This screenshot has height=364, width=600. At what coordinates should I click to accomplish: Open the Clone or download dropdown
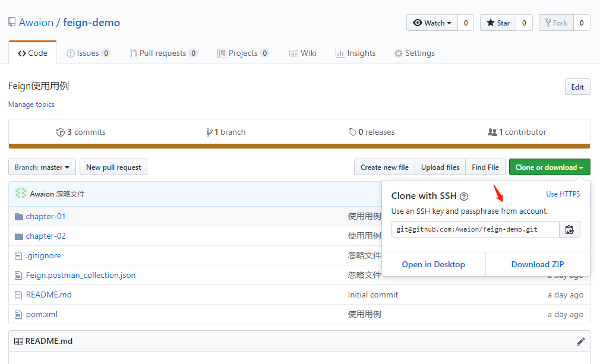[549, 167]
